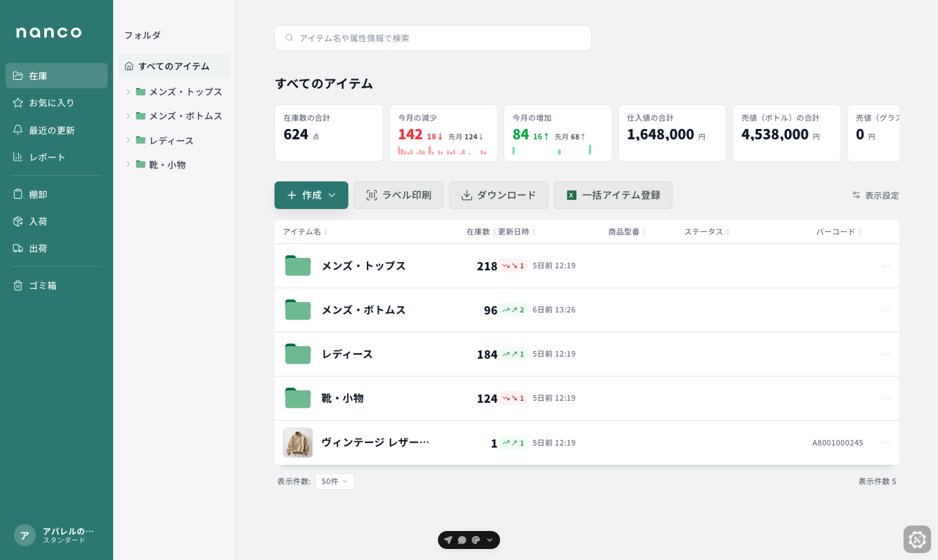Open more options for ヴィンテージ レザー row

pos(886,443)
